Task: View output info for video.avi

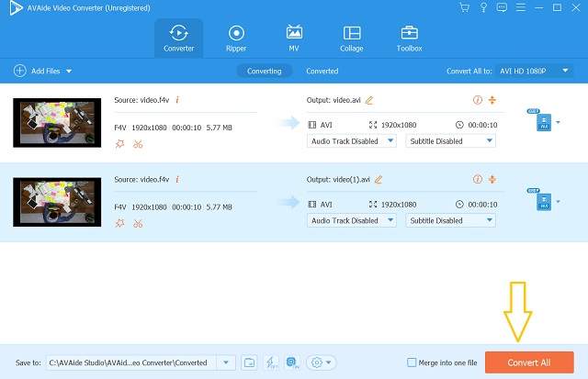Action: tap(478, 100)
